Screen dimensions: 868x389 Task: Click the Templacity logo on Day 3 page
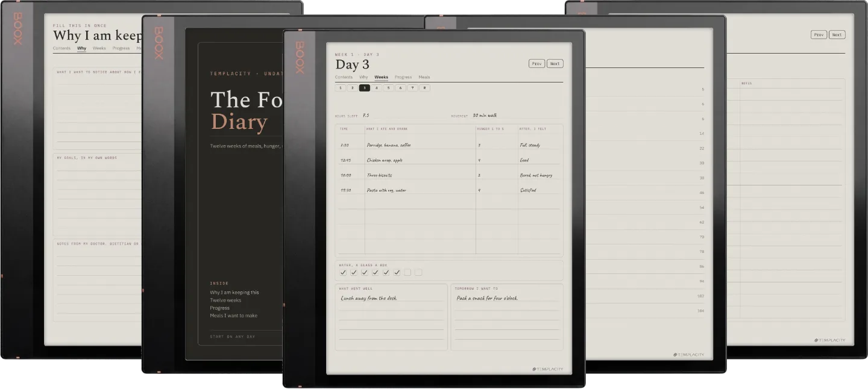point(547,369)
